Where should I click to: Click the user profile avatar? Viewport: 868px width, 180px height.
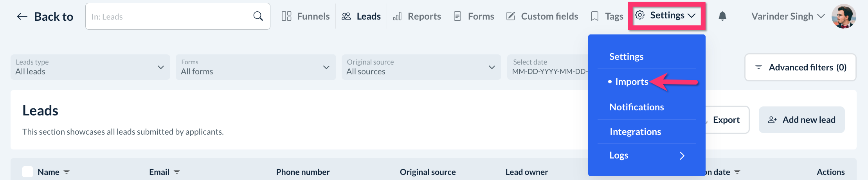(843, 16)
